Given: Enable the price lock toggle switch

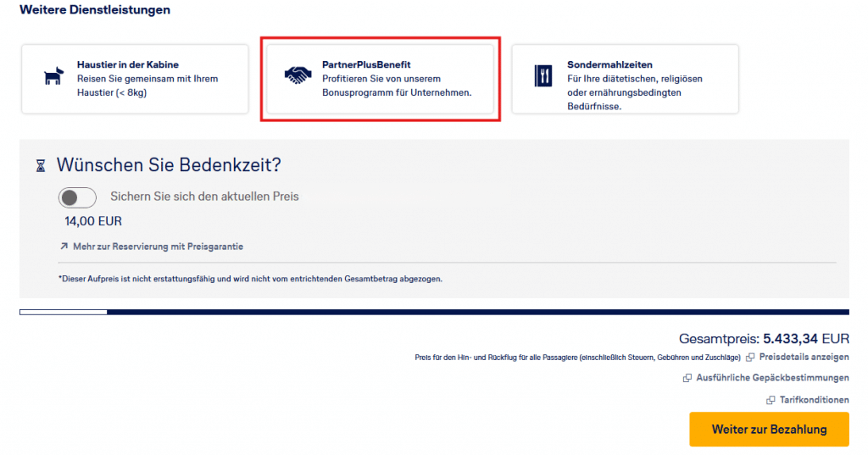Looking at the screenshot, I should coord(77,197).
